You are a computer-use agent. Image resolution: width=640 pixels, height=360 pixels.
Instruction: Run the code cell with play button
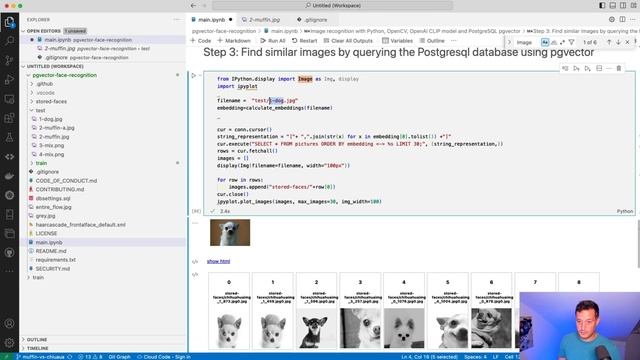[194, 76]
